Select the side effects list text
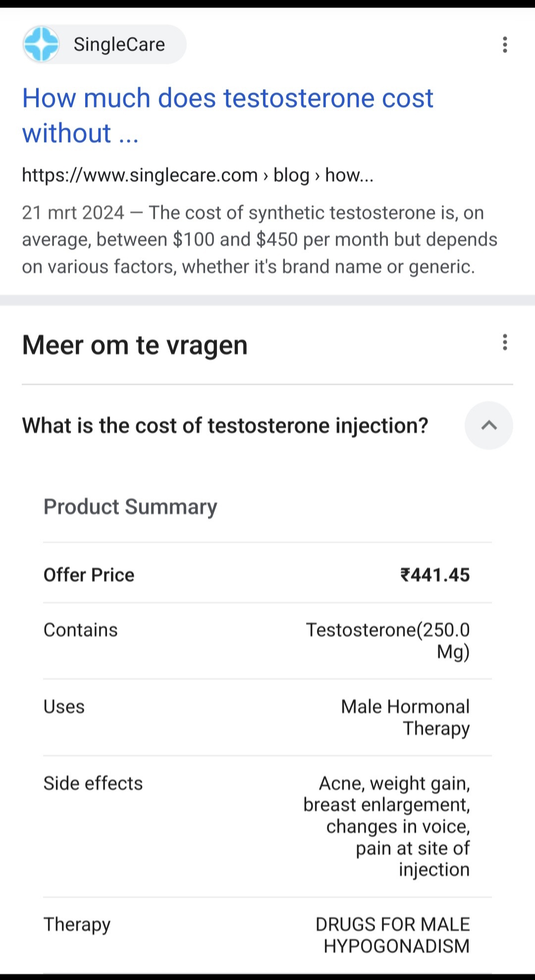Image resolution: width=535 pixels, height=980 pixels. pos(386,827)
